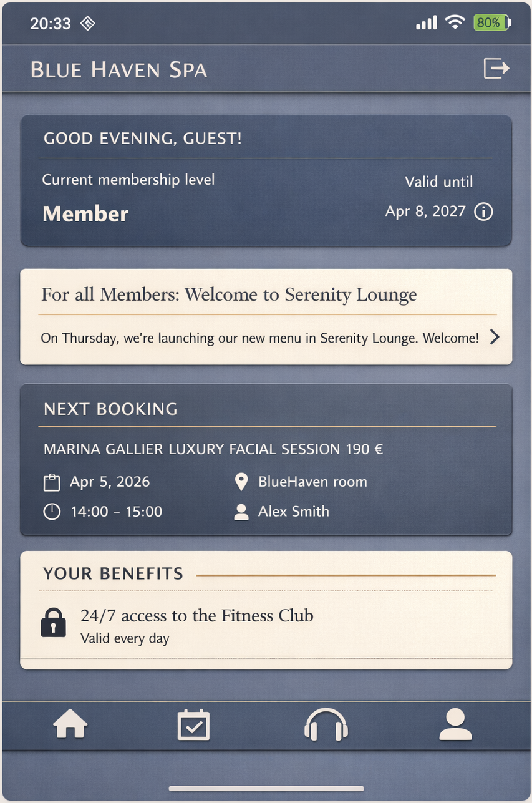Viewport: 532px width, 803px height.
Task: Open the Marina Gallier Luxury Facial booking
Action: pos(213,449)
